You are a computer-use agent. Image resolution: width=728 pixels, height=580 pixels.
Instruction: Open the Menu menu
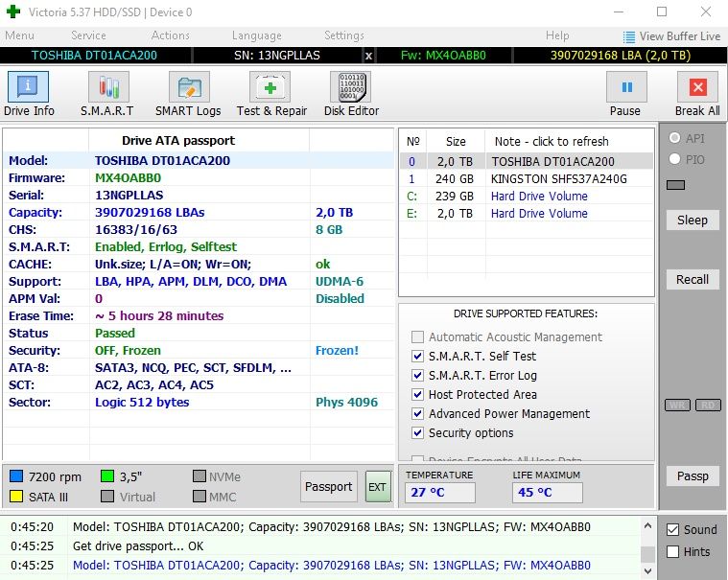pos(19,35)
